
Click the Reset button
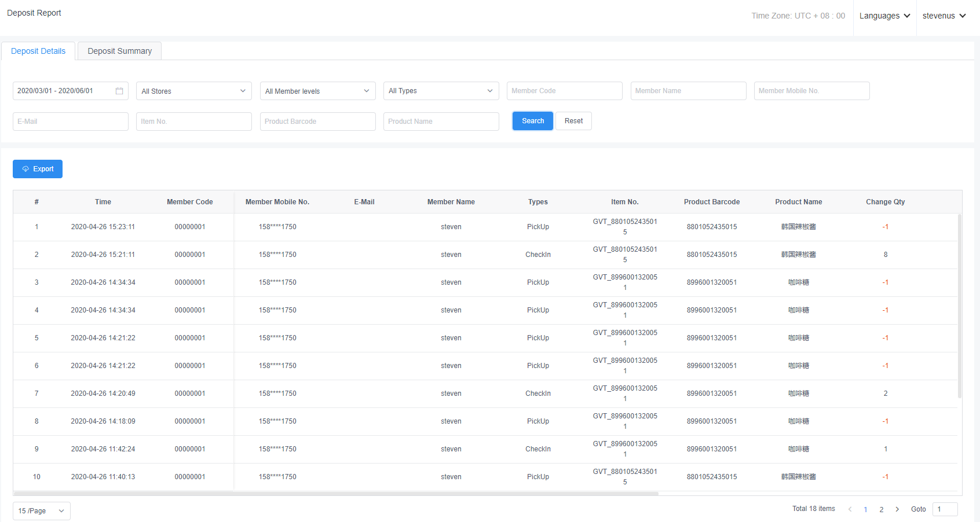coord(573,121)
